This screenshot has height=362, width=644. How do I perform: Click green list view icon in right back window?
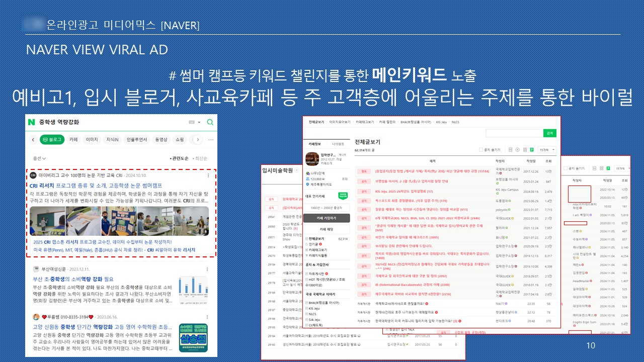[x=608, y=168]
